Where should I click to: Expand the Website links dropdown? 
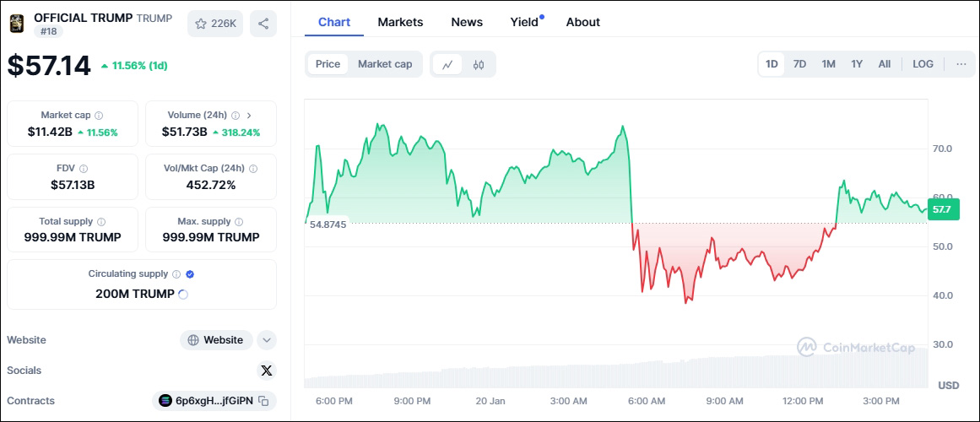267,340
